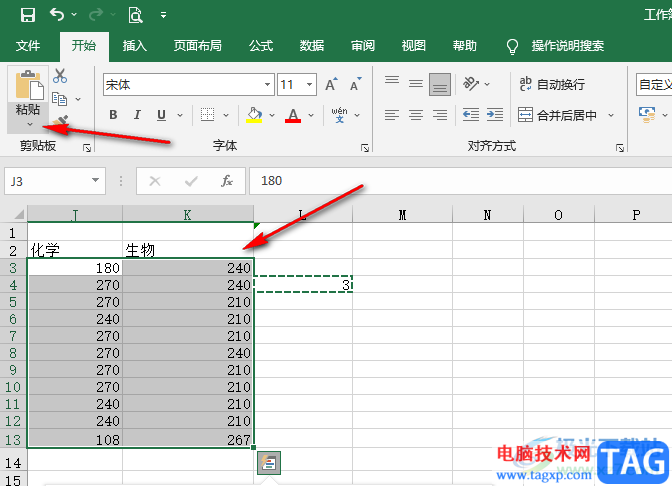Select Align Right icon
The image size is (672, 486).
pyautogui.click(x=440, y=115)
